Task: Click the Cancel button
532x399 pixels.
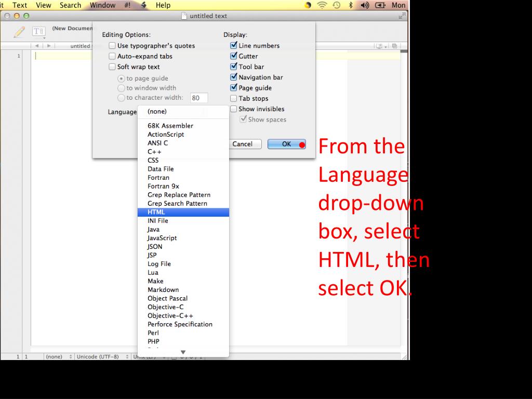Action: click(x=242, y=144)
